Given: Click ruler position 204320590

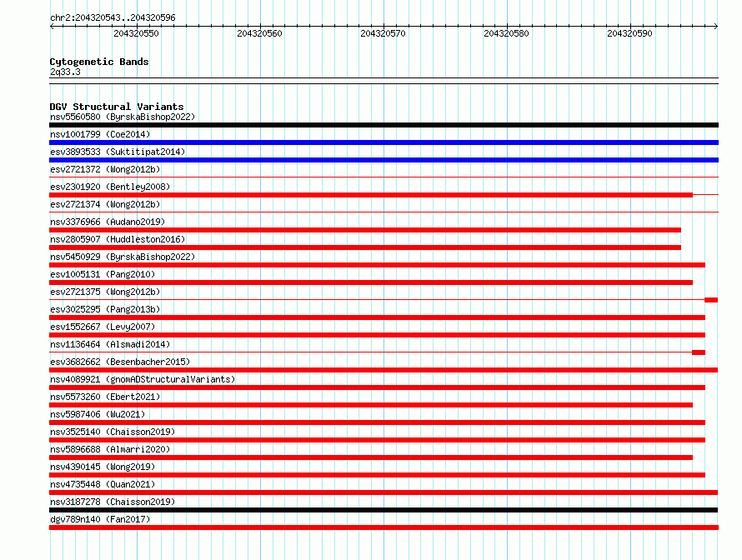Looking at the screenshot, I should pyautogui.click(x=629, y=33).
